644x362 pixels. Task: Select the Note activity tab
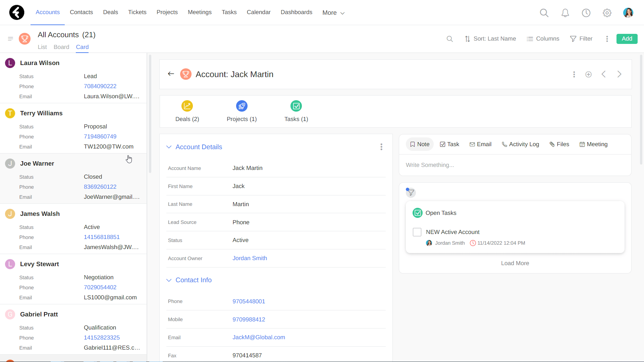(x=420, y=144)
